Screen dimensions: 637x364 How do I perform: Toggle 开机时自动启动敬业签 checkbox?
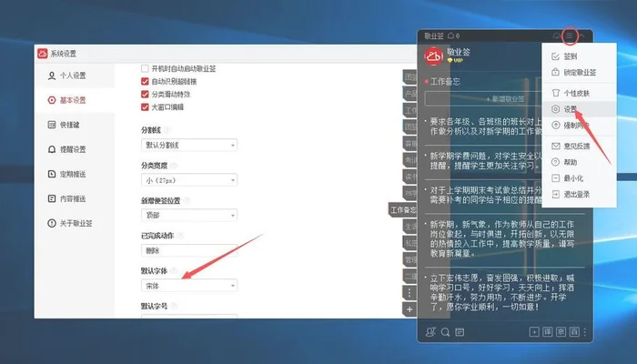(x=145, y=68)
